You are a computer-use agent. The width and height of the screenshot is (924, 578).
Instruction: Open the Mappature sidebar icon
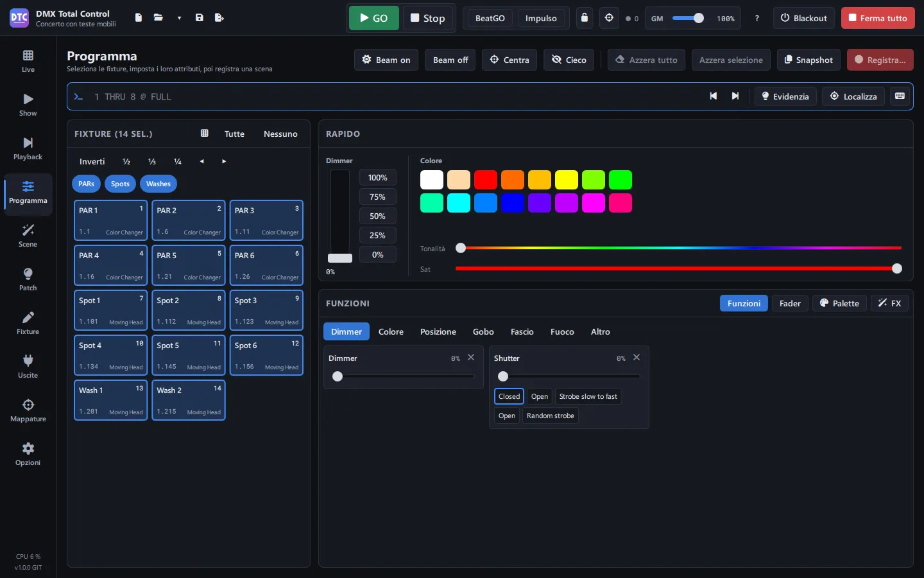coord(28,411)
